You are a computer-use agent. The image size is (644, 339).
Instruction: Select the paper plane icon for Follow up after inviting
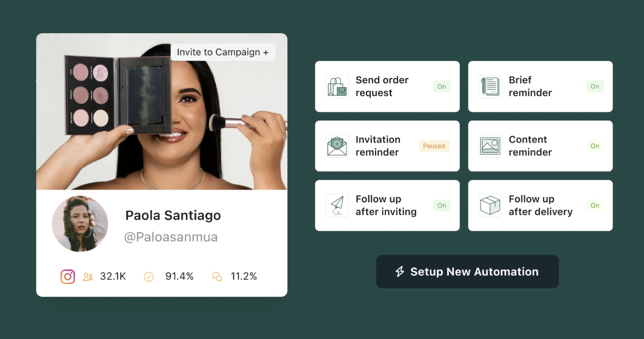[337, 205]
